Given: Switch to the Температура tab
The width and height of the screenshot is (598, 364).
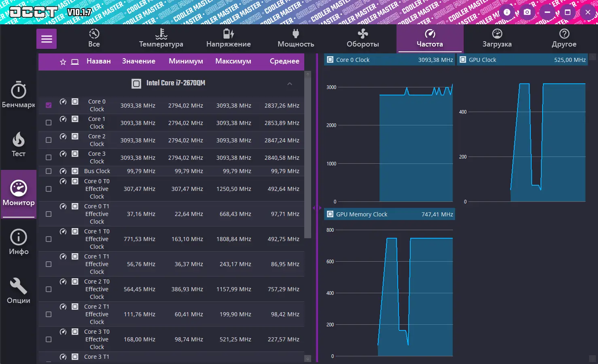Looking at the screenshot, I should tap(161, 38).
